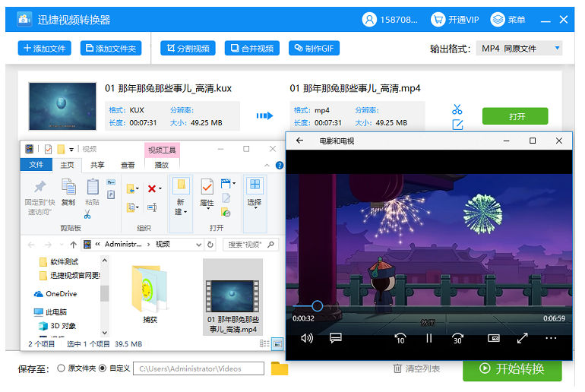Click the 粘贴 paste icon in ribbon
This screenshot has width=585, height=392.
[x=92, y=186]
